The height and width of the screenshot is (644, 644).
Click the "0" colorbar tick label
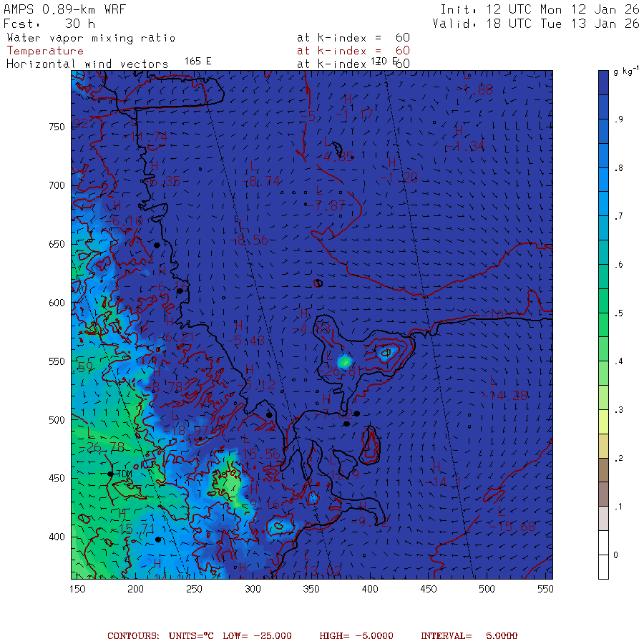pyautogui.click(x=615, y=555)
